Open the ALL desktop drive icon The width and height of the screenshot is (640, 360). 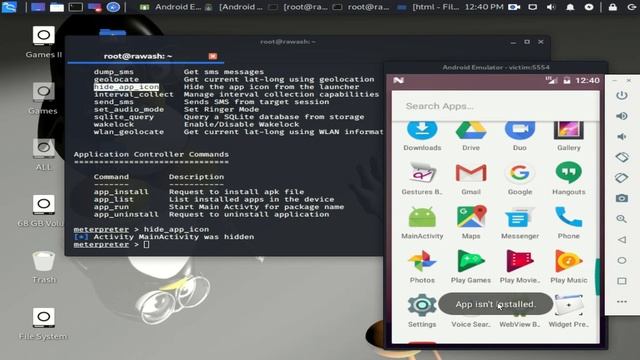[44, 155]
